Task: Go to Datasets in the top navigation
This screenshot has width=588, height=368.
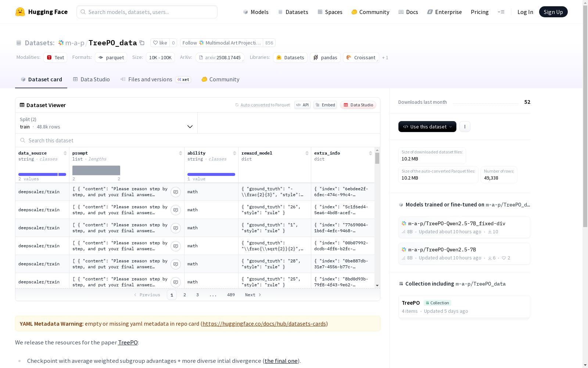Action: [293, 12]
